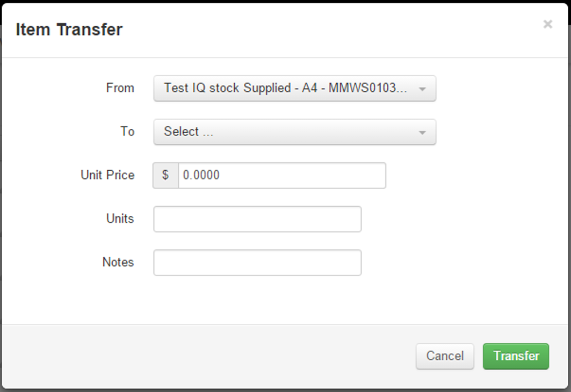Select the Notes text field
The width and height of the screenshot is (571, 392).
coord(257,263)
